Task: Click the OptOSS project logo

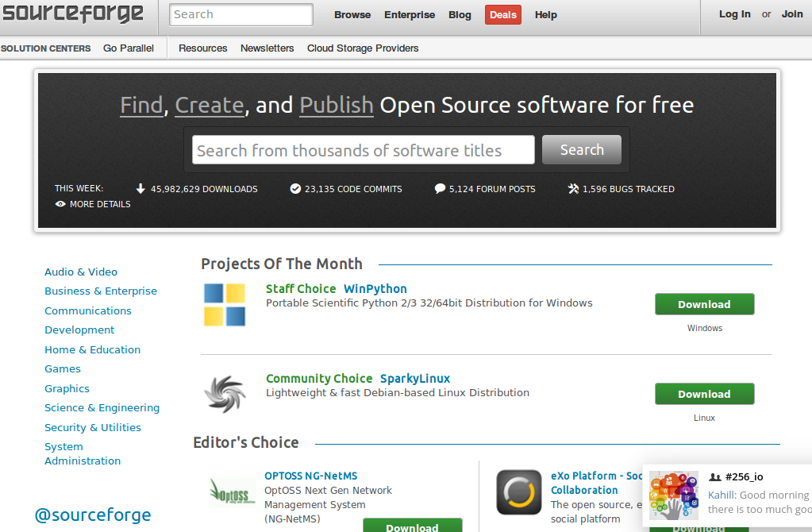Action: (233, 492)
